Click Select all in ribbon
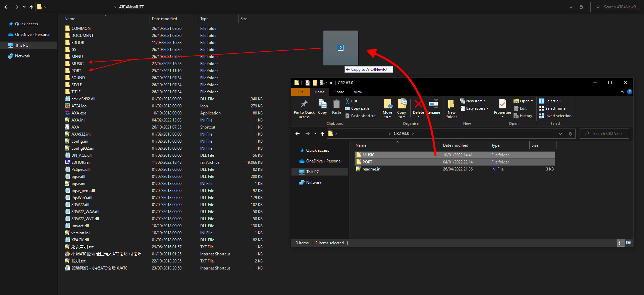644x295 pixels. [x=549, y=101]
